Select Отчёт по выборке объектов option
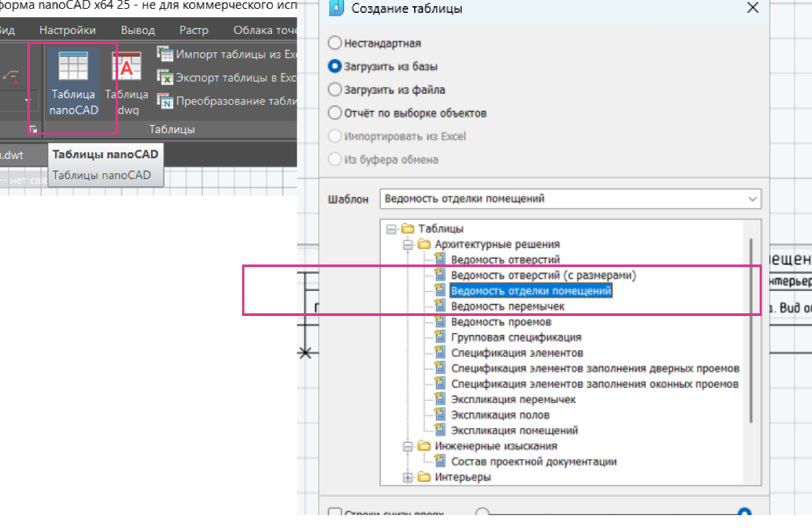Image resolution: width=812 pixels, height=528 pixels. (335, 113)
